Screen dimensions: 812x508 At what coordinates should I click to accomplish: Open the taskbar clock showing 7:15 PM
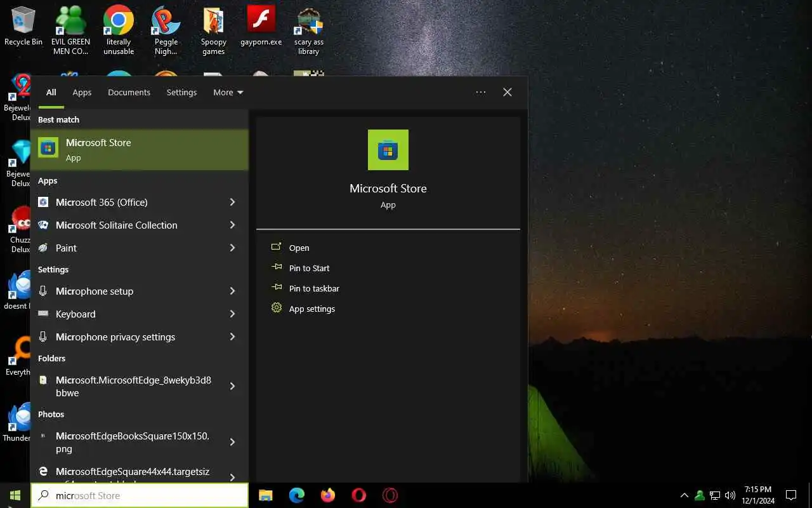pyautogui.click(x=757, y=495)
